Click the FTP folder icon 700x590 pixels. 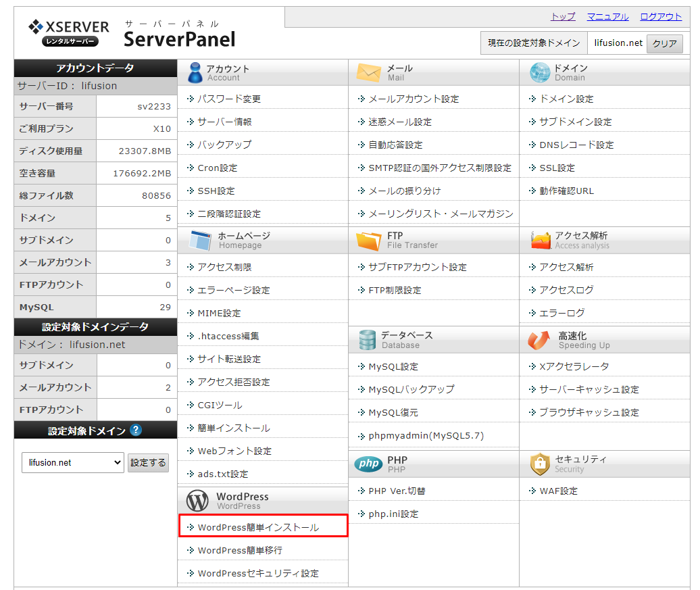pyautogui.click(x=369, y=241)
